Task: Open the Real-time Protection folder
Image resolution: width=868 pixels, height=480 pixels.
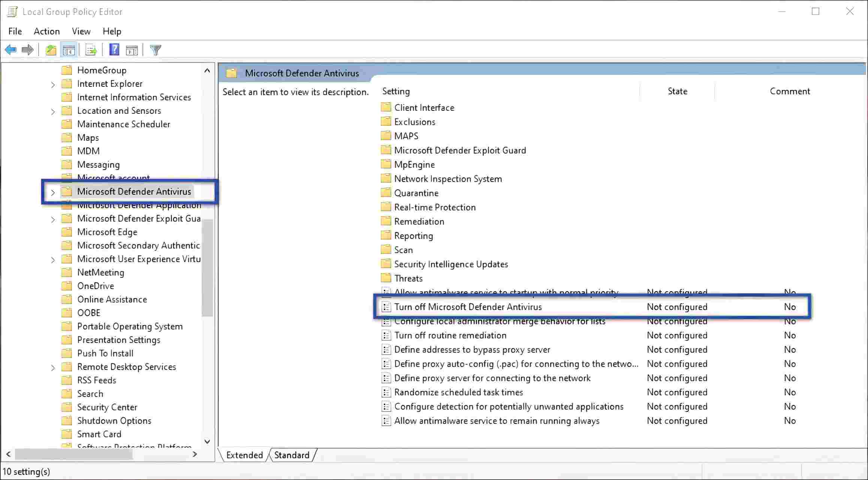Action: 435,207
